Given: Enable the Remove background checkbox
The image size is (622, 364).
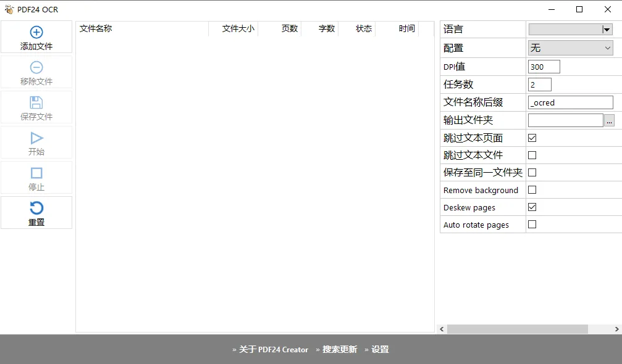Looking at the screenshot, I should [532, 190].
